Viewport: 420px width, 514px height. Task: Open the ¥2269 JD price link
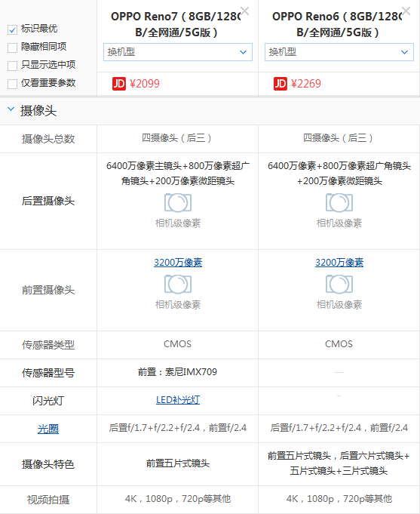pos(306,84)
